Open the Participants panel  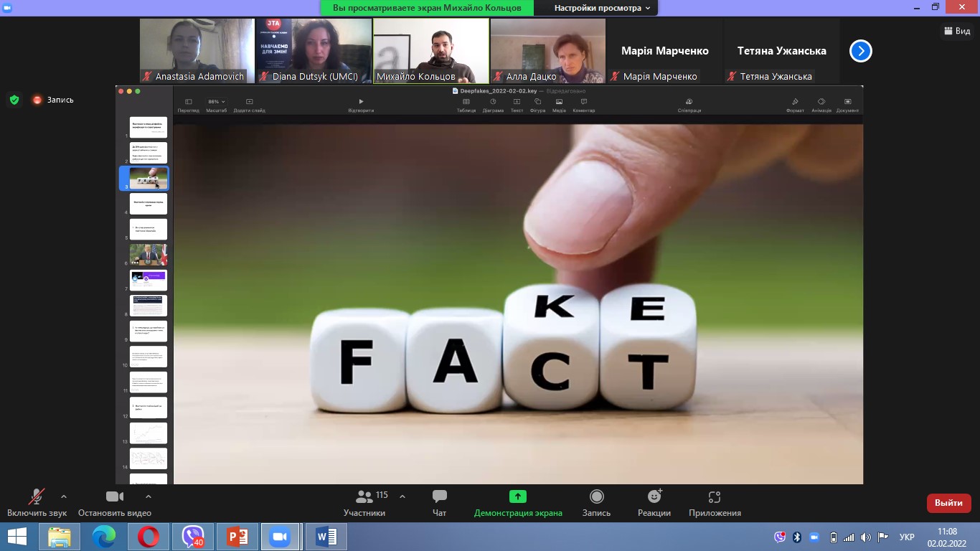click(x=364, y=502)
